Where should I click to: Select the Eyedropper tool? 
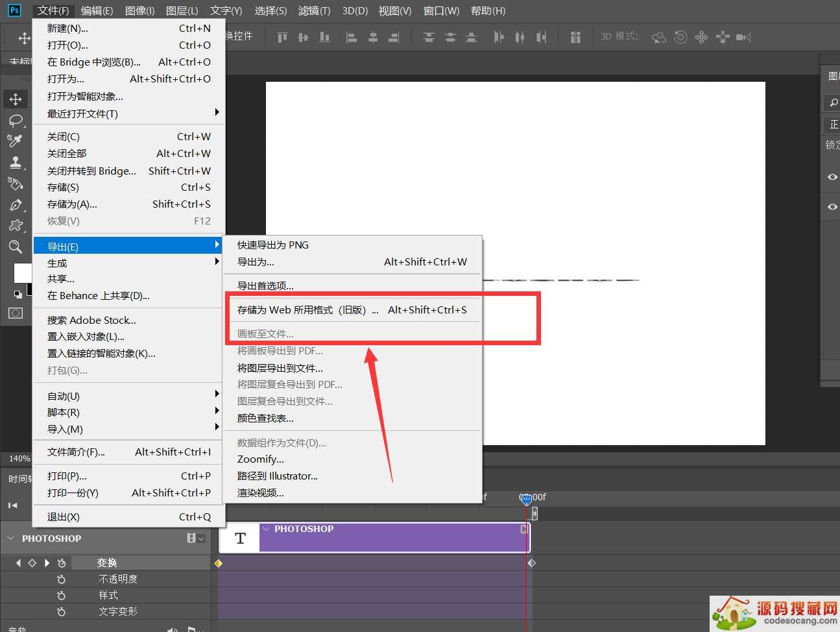16,141
